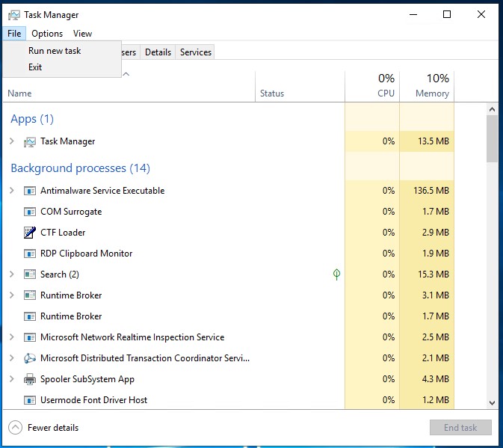Expand Spooler SubSystem App row
503x448 pixels.
12,378
